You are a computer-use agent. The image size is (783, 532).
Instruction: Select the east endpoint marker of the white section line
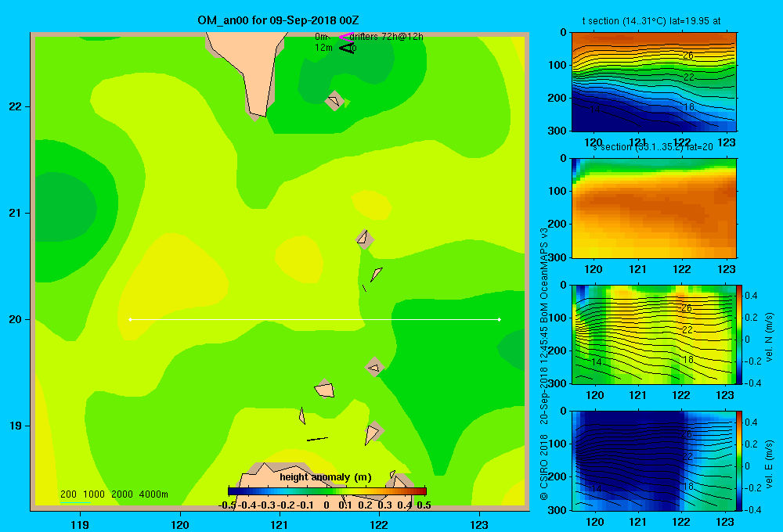tap(500, 319)
